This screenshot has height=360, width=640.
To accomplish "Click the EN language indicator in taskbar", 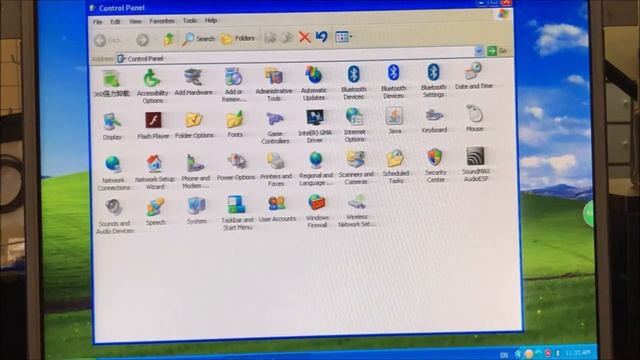I will click(504, 355).
